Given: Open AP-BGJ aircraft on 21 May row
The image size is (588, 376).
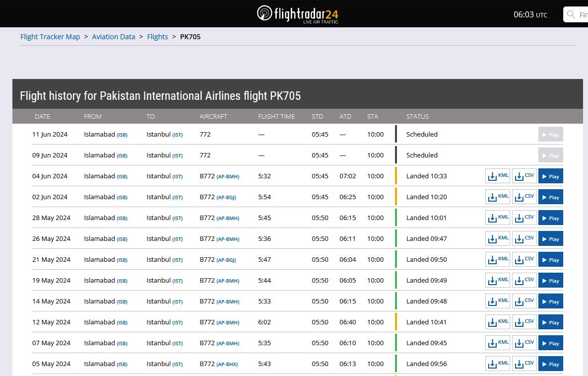Looking at the screenshot, I should (226, 260).
